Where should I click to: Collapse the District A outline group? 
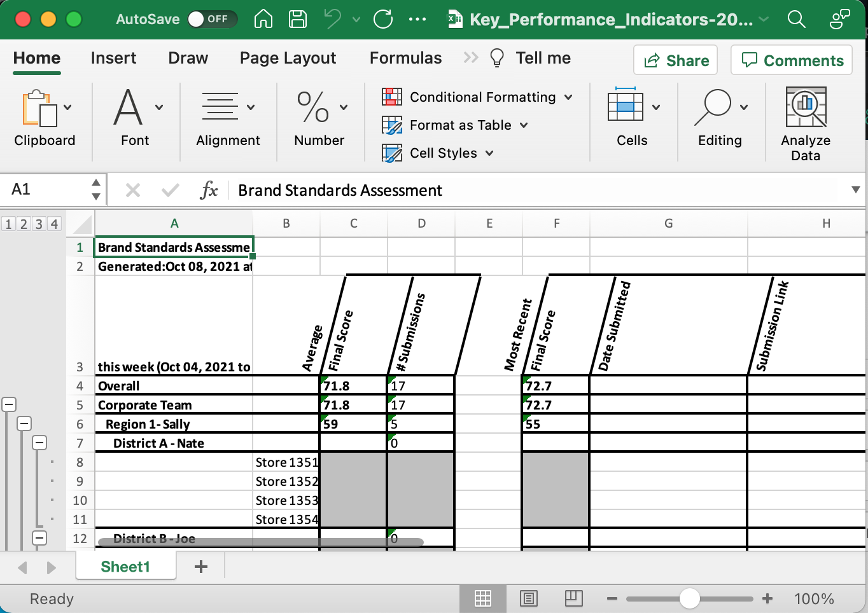40,442
